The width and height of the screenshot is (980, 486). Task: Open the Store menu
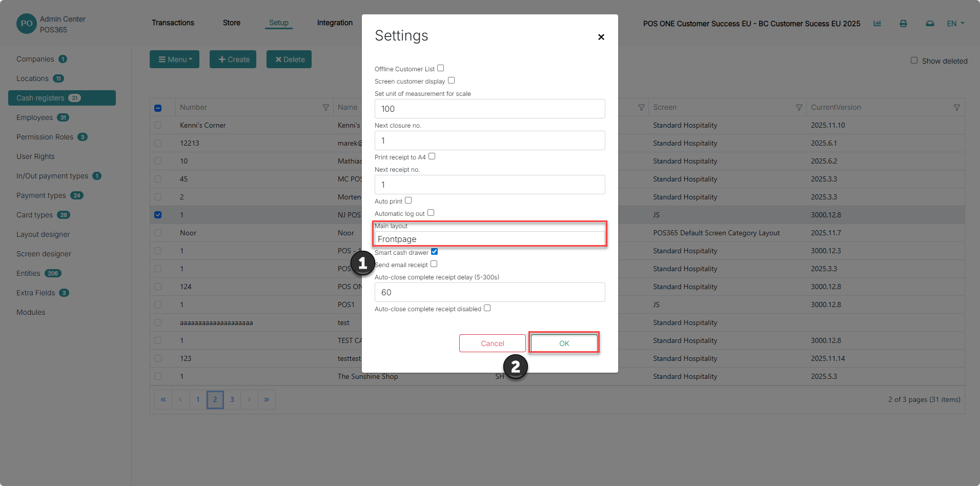[x=232, y=23]
